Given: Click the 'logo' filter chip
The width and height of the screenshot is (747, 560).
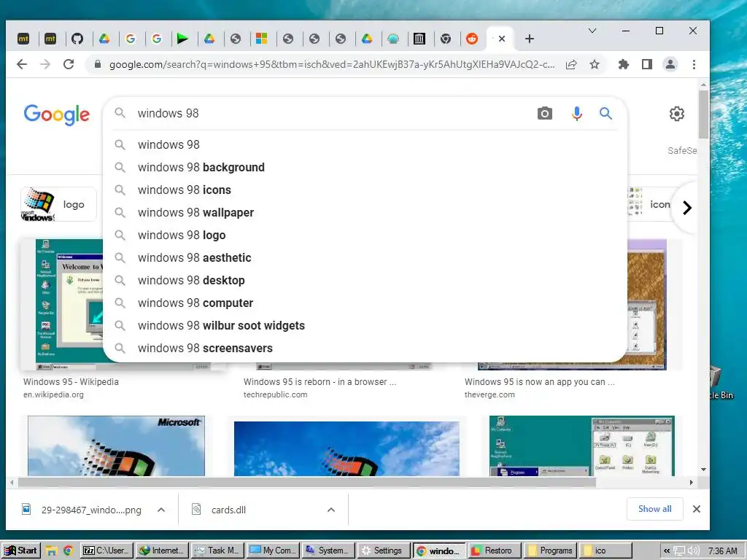Looking at the screenshot, I should click(58, 204).
